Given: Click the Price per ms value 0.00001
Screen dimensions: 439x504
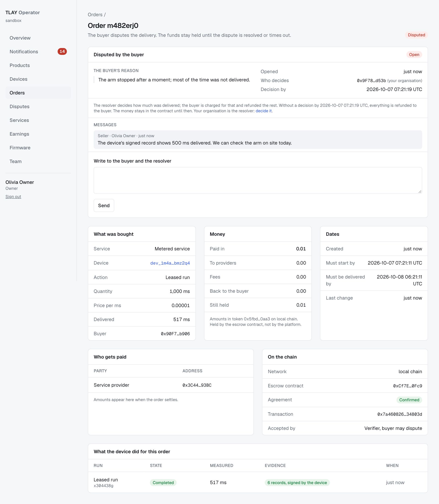Looking at the screenshot, I should pyautogui.click(x=181, y=306).
